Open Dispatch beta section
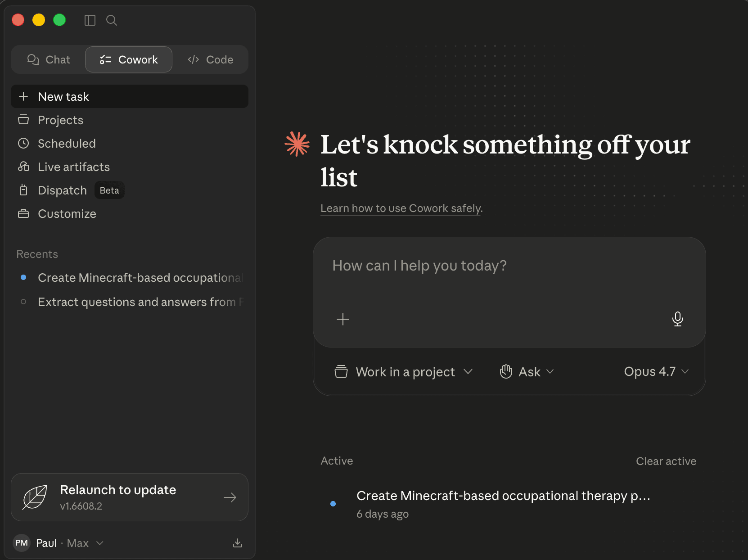This screenshot has width=748, height=560. [130, 190]
